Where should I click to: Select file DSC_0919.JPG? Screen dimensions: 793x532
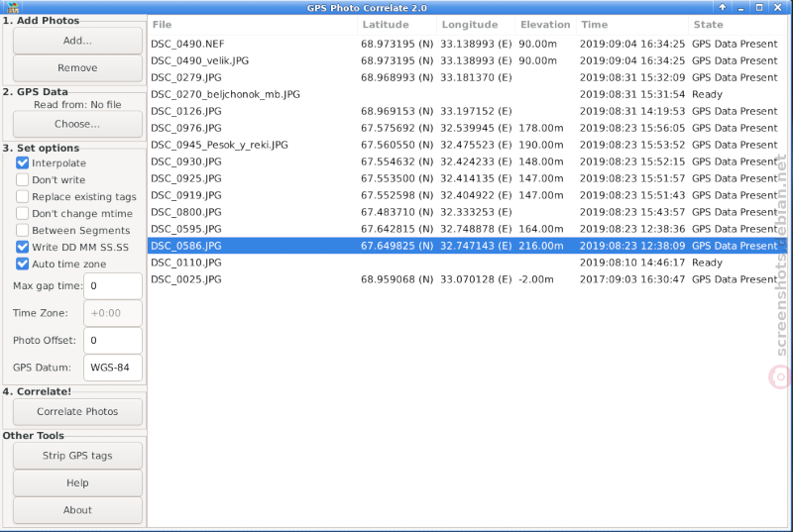pyautogui.click(x=467, y=195)
